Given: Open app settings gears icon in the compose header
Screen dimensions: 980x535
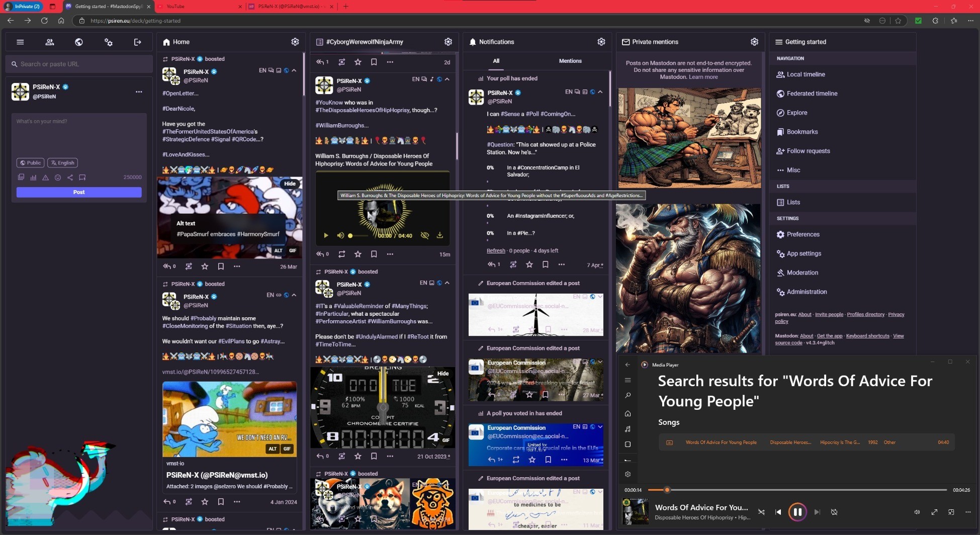Looking at the screenshot, I should coord(108,42).
